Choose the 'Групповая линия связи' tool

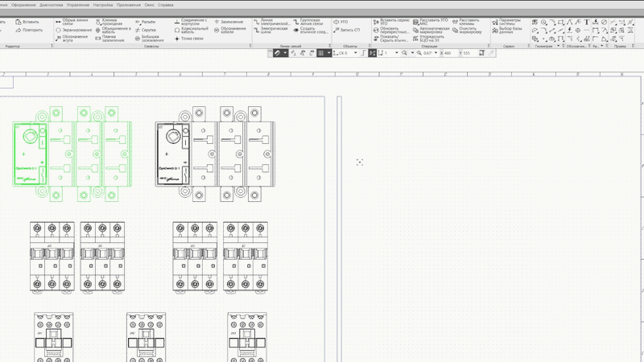(308, 22)
